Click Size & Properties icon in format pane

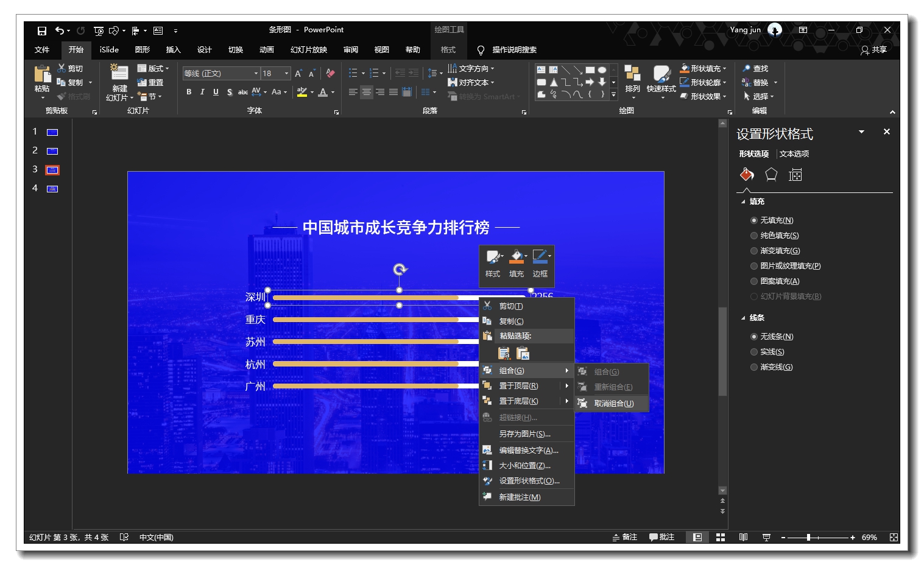[795, 175]
